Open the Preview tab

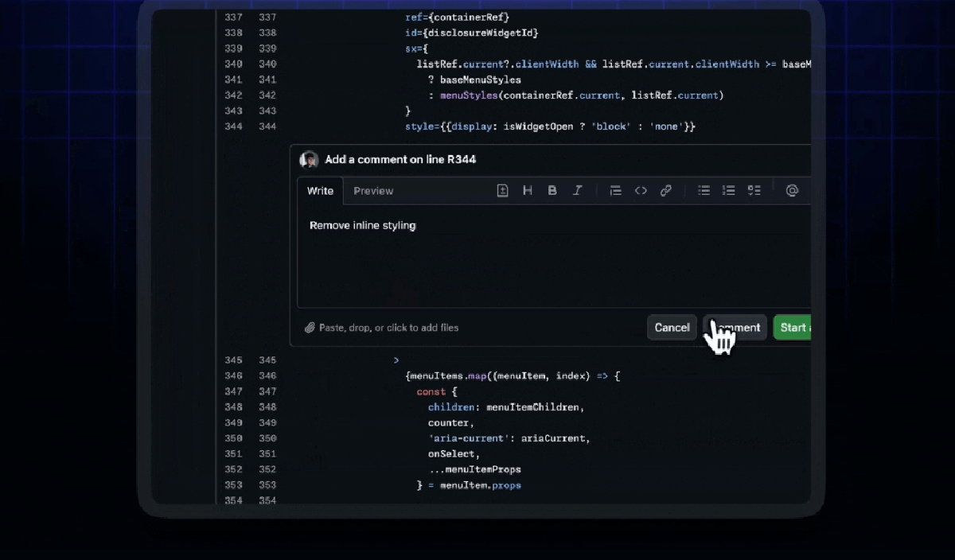(373, 191)
